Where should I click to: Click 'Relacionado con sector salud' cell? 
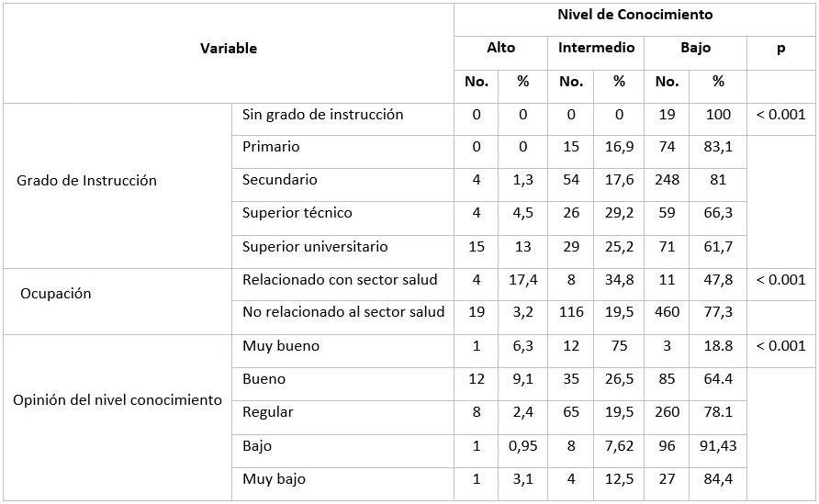pos(340,280)
